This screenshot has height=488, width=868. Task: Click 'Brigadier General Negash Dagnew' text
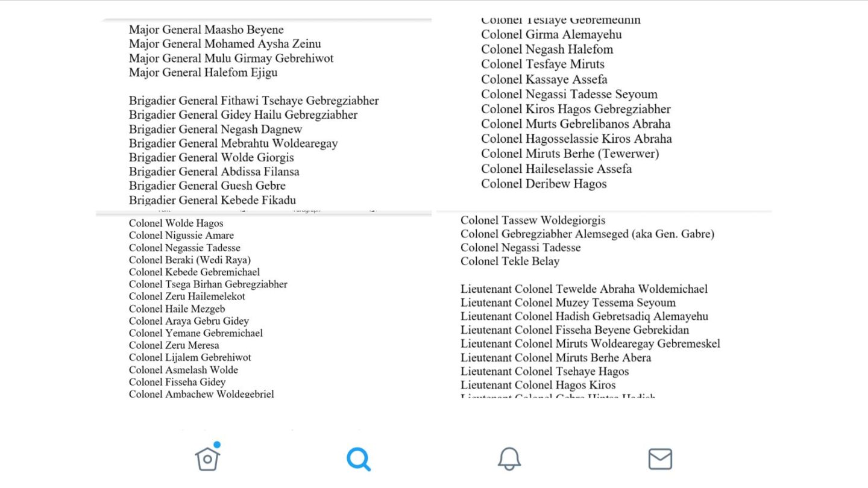coord(215,129)
